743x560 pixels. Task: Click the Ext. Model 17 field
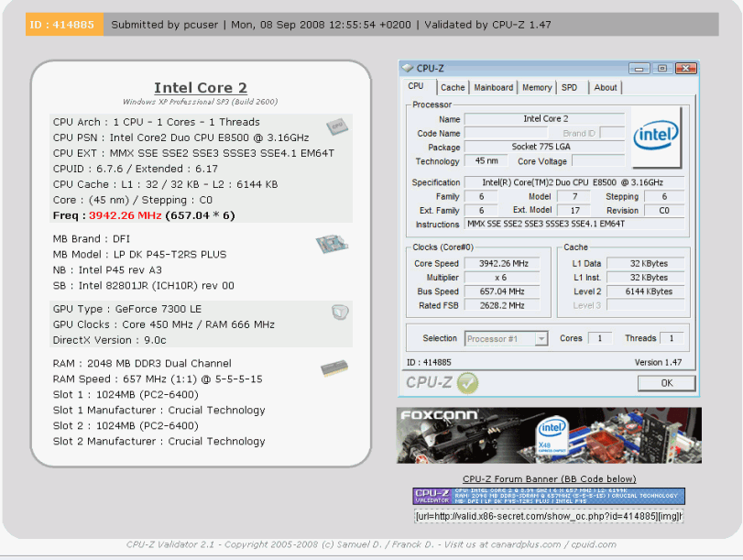pos(574,211)
